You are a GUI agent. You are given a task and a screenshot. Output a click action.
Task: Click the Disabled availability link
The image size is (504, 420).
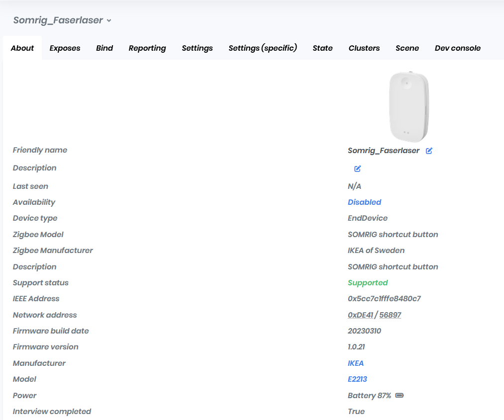[364, 202]
